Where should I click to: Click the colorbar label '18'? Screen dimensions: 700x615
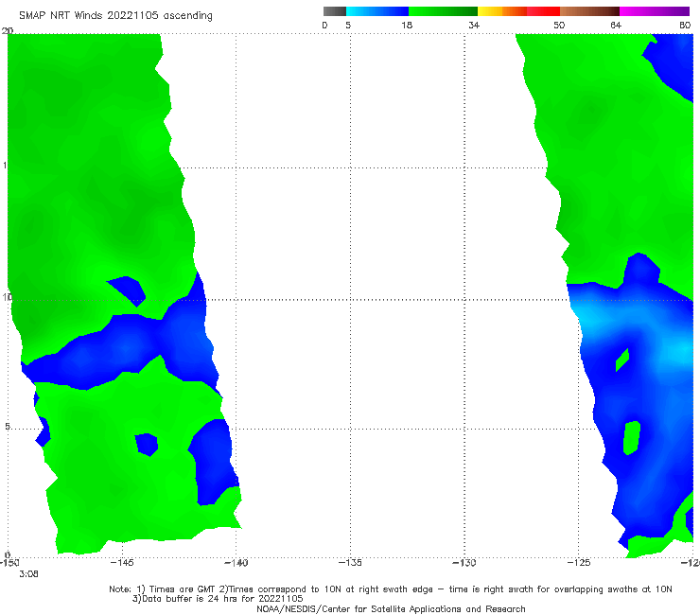pos(407,26)
